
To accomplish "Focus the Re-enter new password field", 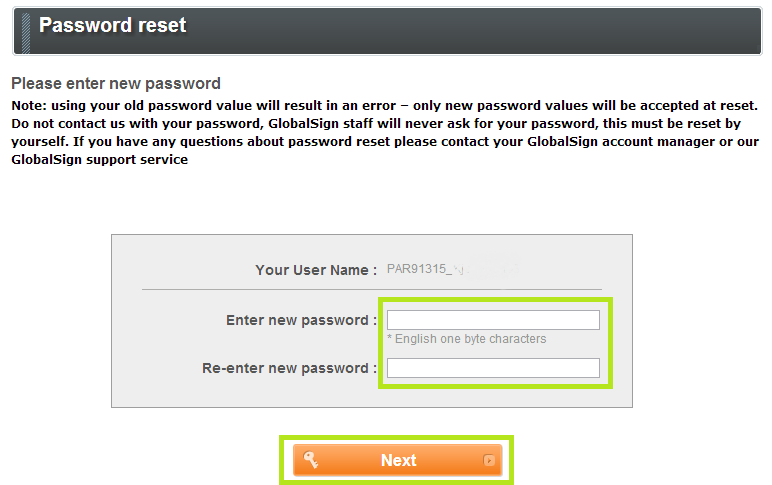I will click(493, 368).
